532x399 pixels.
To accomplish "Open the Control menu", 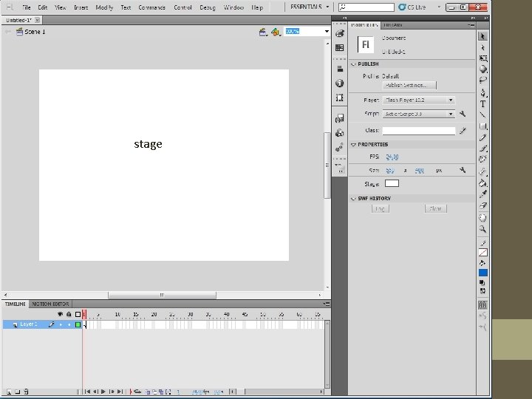I will 183,7.
